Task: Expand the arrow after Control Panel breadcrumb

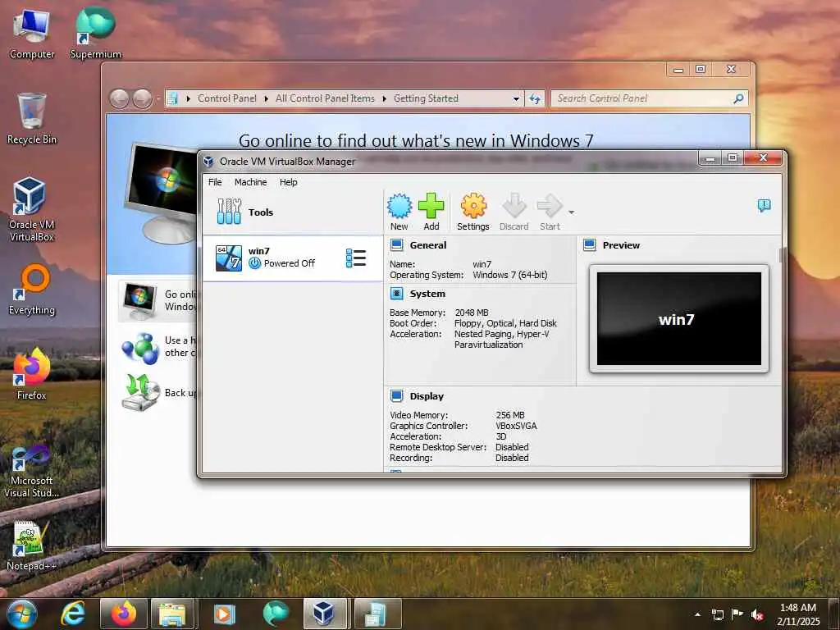Action: pos(267,98)
